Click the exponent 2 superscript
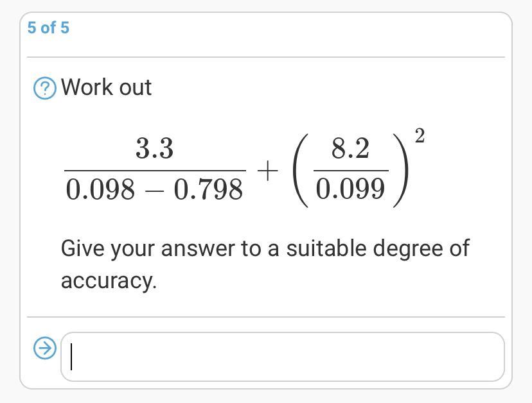This screenshot has height=403, width=532. point(420,135)
